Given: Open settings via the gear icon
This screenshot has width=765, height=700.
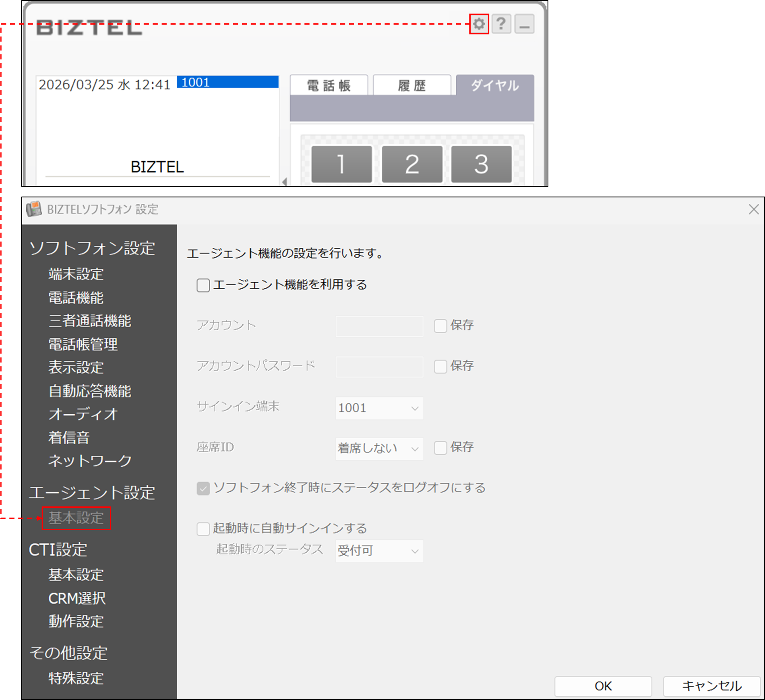Looking at the screenshot, I should tap(479, 24).
